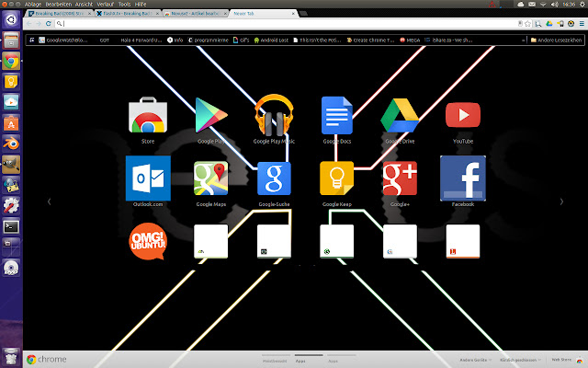Click the Web Store link in footer
Screen dimensions: 588x368
561,360
